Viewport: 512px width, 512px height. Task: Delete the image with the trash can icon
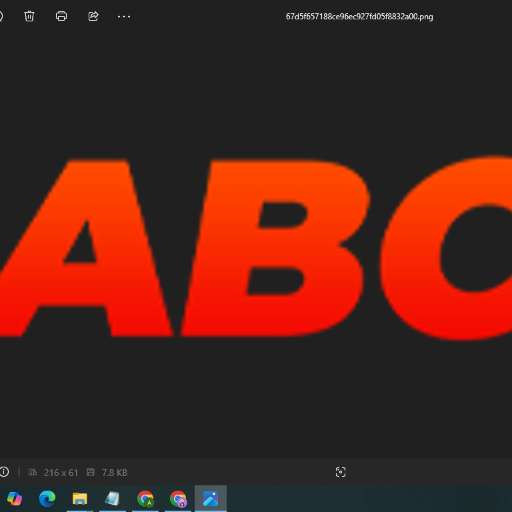(29, 16)
